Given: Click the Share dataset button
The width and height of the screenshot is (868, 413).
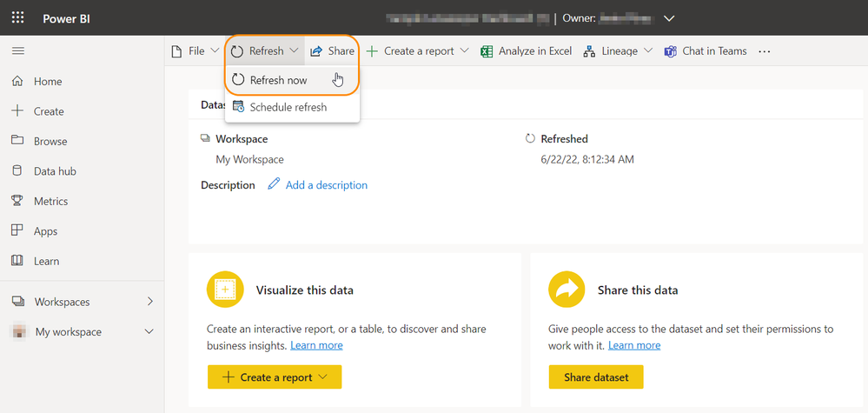Looking at the screenshot, I should tap(595, 377).
